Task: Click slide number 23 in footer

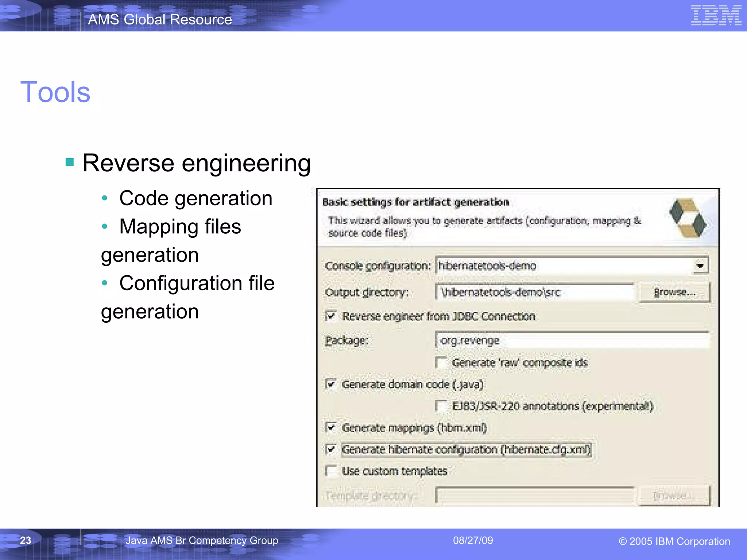Action: [26, 540]
